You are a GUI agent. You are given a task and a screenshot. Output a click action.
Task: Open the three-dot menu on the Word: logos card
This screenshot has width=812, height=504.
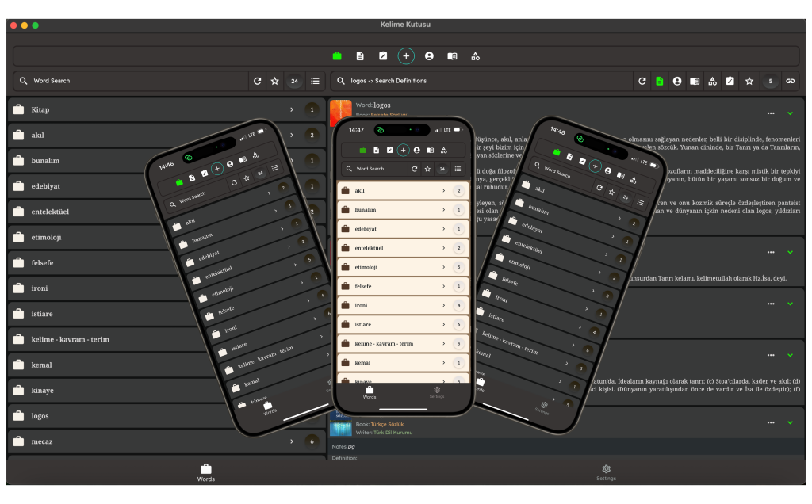[771, 113]
